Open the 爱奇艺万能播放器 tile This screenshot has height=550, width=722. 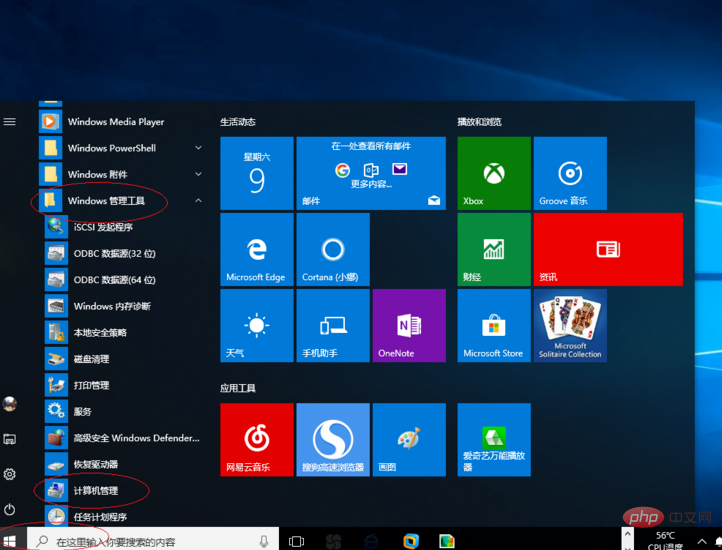494,439
